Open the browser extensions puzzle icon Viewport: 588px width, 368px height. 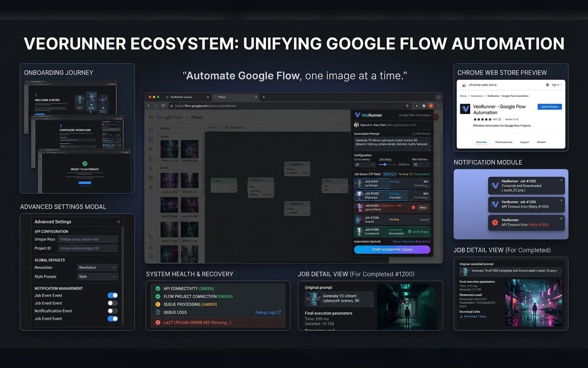pyautogui.click(x=424, y=106)
